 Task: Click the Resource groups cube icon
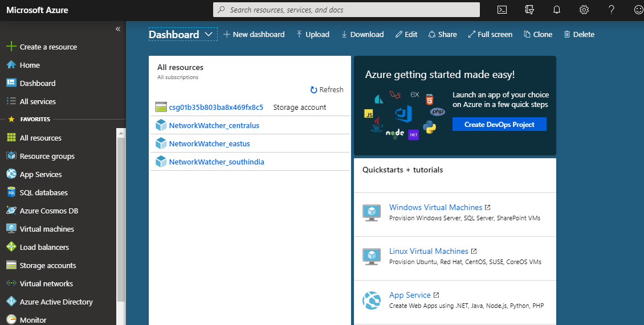pyautogui.click(x=11, y=156)
